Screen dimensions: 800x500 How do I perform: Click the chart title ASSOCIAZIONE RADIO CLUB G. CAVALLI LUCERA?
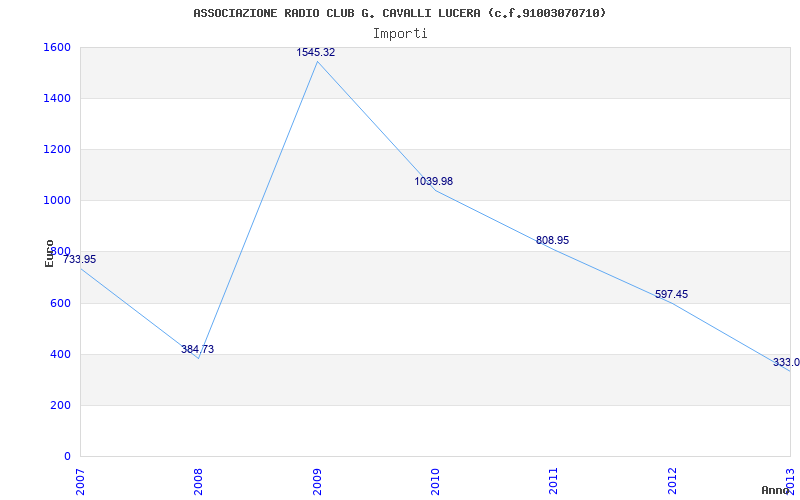(x=400, y=13)
